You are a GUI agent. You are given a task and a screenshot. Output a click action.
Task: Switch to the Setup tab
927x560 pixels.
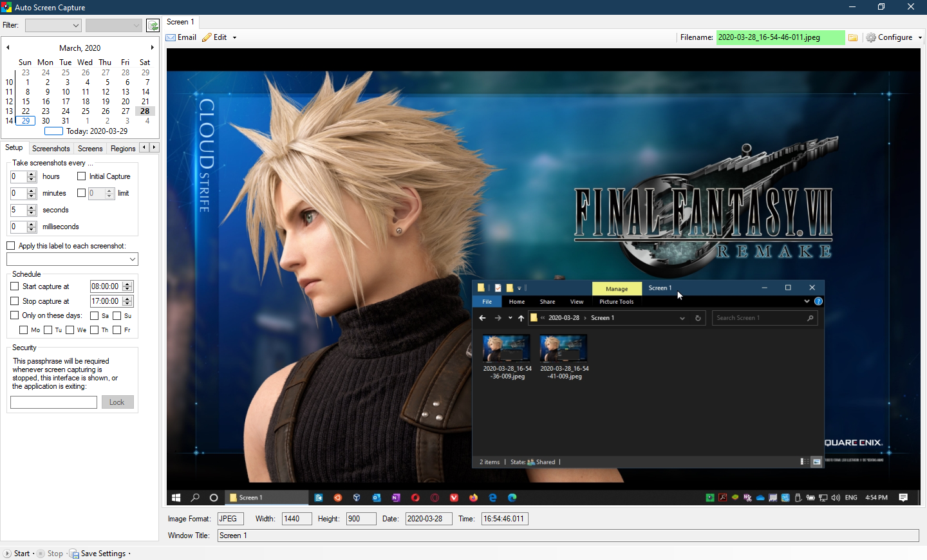click(14, 148)
